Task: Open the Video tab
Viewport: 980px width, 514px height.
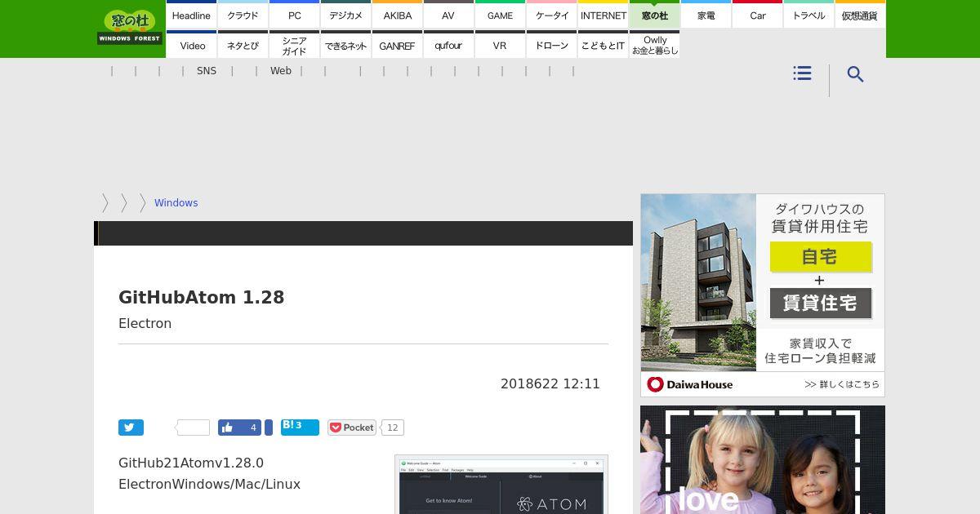Action: tap(191, 46)
